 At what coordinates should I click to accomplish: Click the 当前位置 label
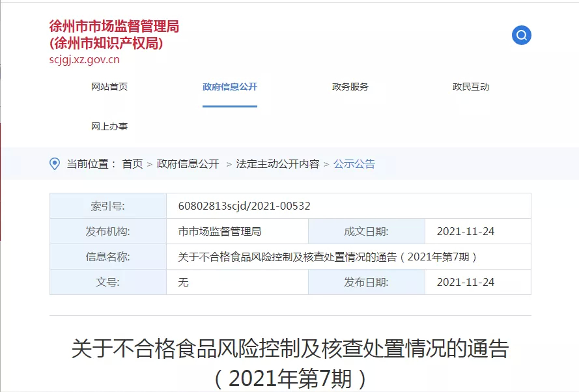pos(91,164)
